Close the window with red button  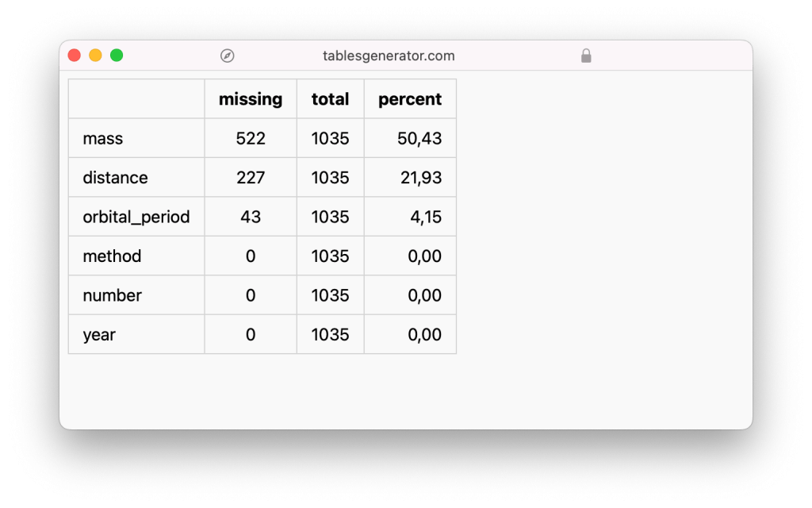pos(74,55)
